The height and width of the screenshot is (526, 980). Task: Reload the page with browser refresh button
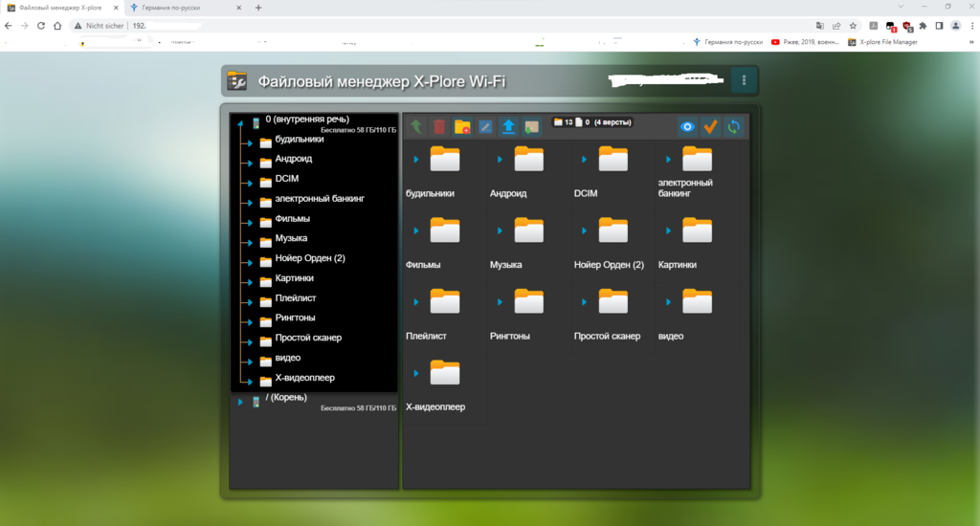[40, 26]
